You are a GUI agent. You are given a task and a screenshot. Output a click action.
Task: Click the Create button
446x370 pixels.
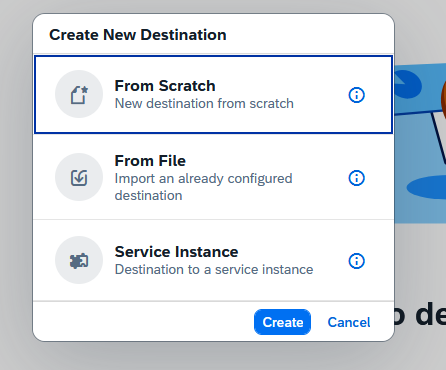coord(282,322)
